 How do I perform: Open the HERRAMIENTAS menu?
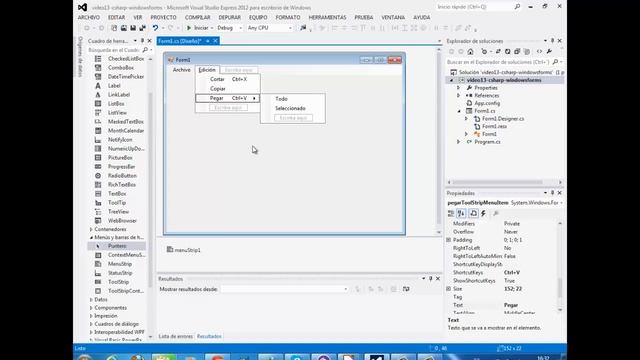327,18
